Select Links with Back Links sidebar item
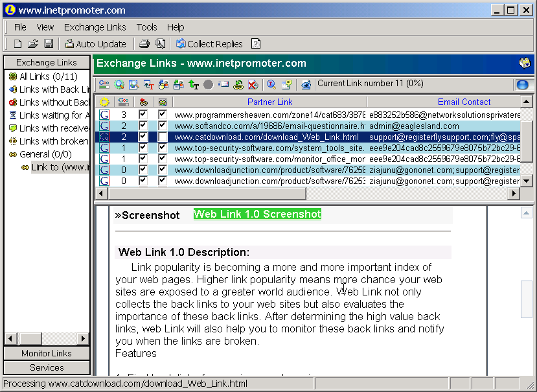The width and height of the screenshot is (537, 392). pyautogui.click(x=49, y=89)
